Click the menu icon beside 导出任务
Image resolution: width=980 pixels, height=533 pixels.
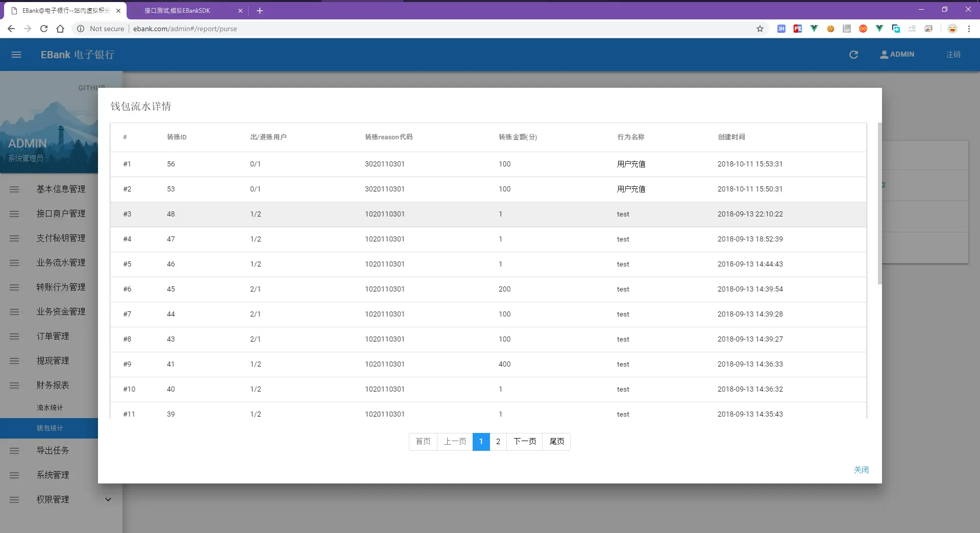pyautogui.click(x=14, y=451)
